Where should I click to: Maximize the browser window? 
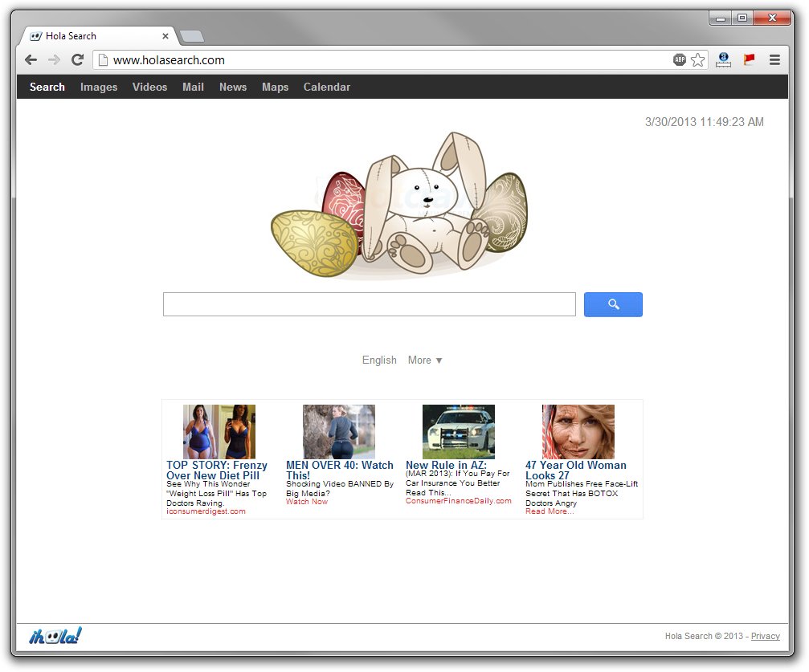click(742, 18)
